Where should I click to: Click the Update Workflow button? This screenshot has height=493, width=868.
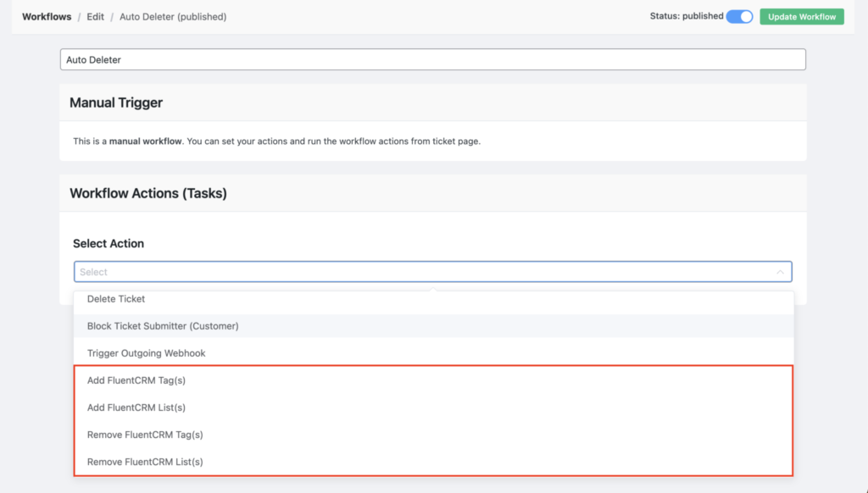[801, 16]
